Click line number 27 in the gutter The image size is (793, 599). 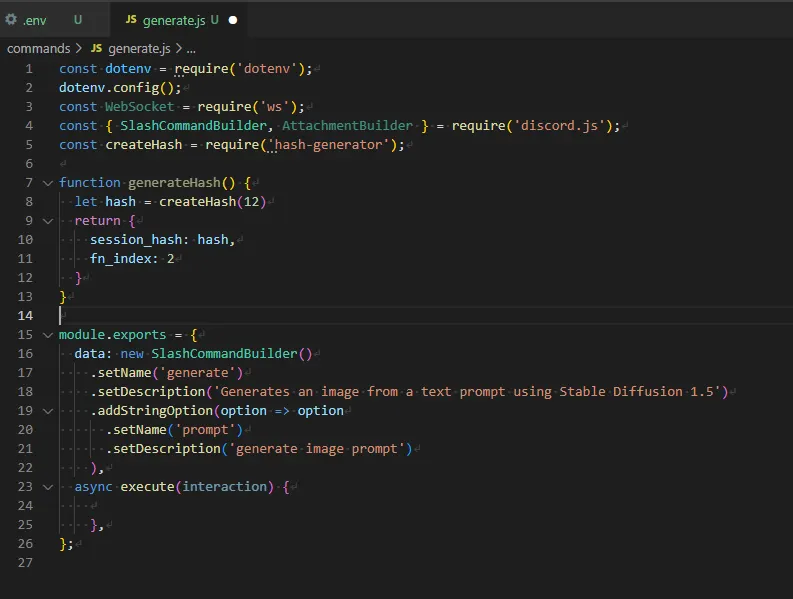(x=25, y=563)
